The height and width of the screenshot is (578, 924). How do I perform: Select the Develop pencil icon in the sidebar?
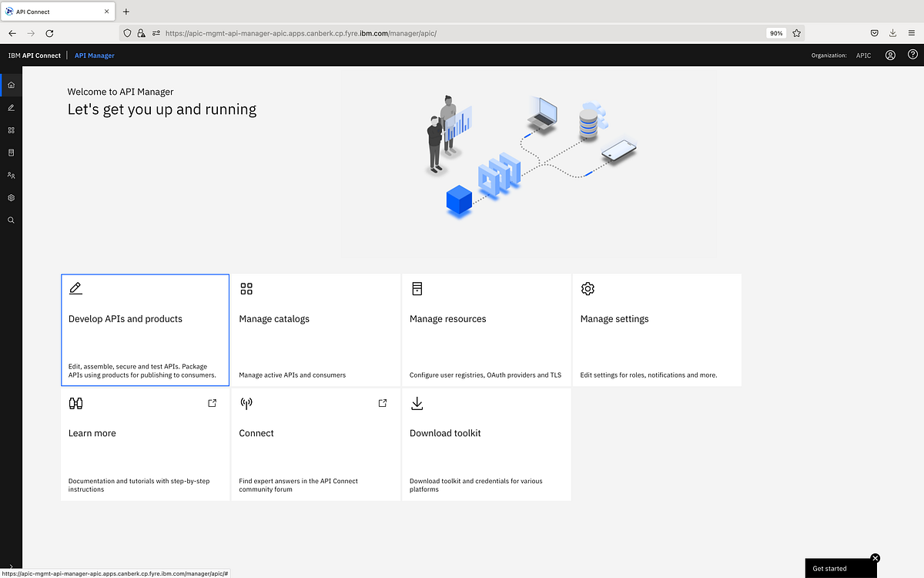click(10, 108)
